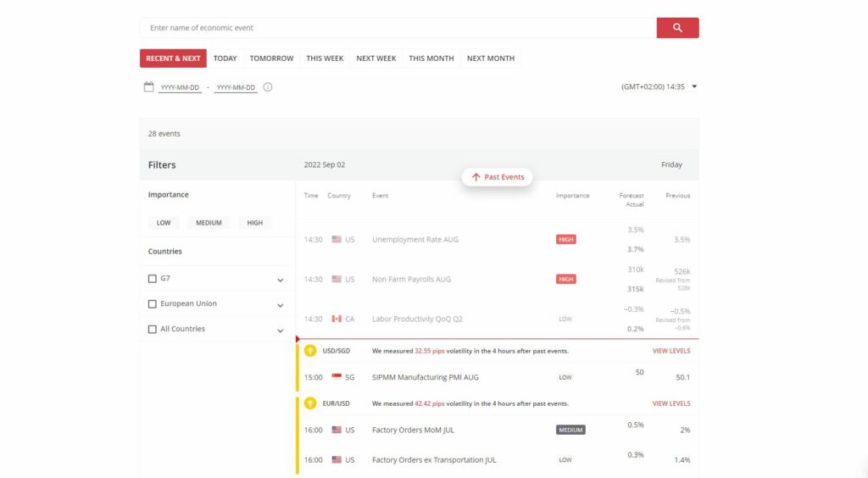
Task: Filter by HIGH importance
Action: click(x=254, y=223)
